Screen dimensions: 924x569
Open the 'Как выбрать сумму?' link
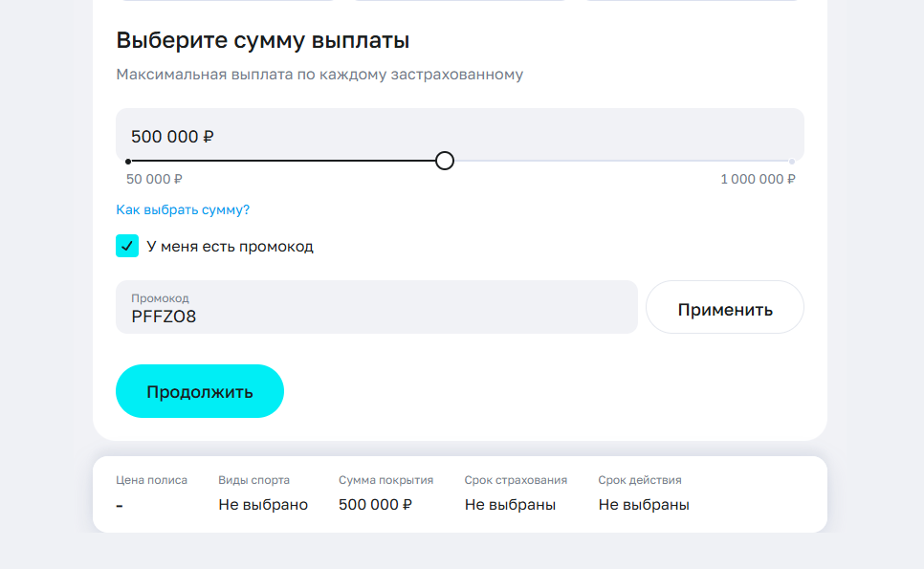[183, 209]
